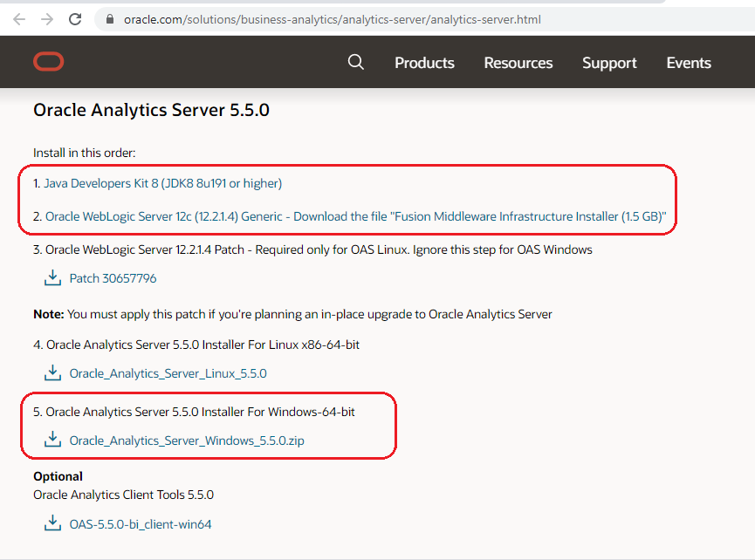This screenshot has height=560, width=755.
Task: Click the download icon for the Windows installer zip
Action: 52,440
